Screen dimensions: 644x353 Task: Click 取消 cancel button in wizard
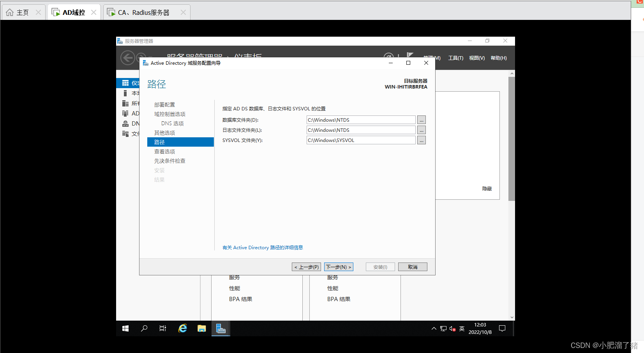[413, 267]
